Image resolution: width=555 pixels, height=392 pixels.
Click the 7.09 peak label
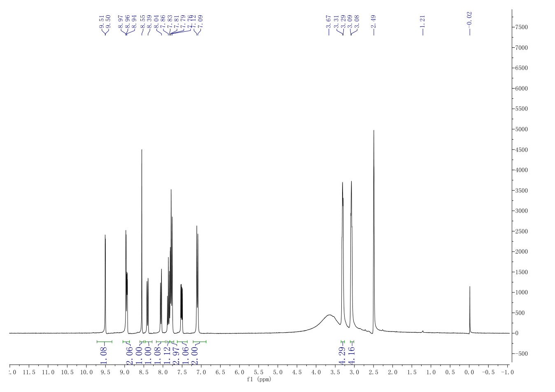pyautogui.click(x=201, y=21)
